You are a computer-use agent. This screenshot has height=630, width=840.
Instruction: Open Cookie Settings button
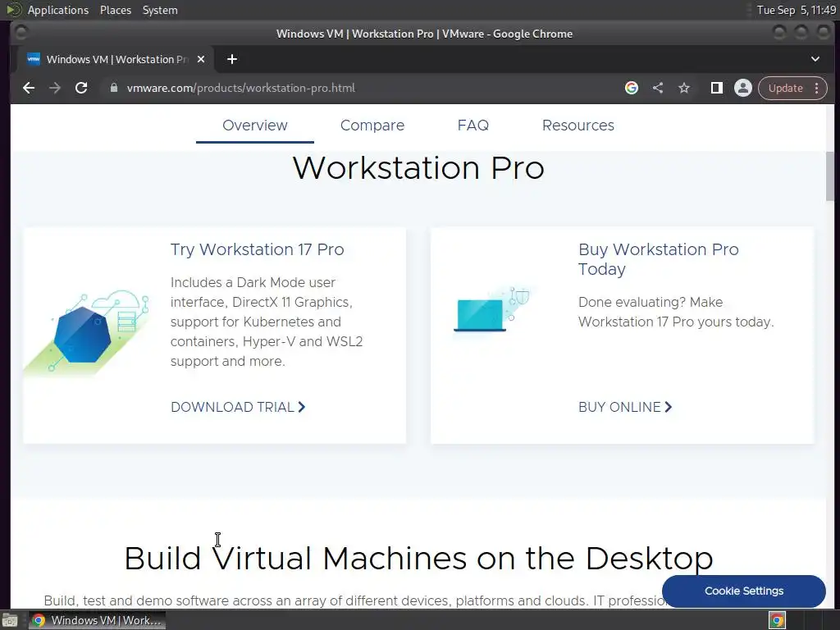pyautogui.click(x=743, y=591)
